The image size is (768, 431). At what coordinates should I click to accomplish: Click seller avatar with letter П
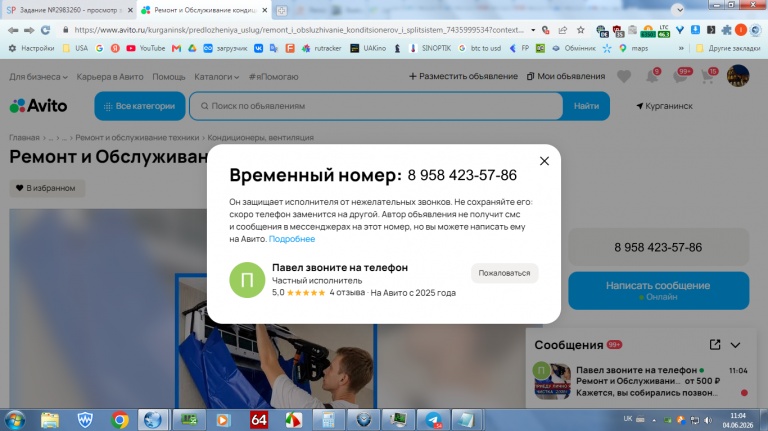pos(247,280)
